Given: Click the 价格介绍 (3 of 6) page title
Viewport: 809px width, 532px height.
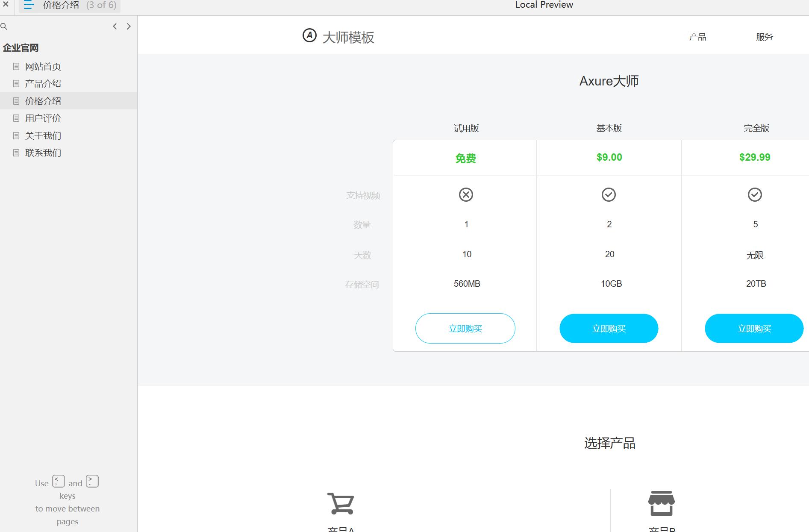Looking at the screenshot, I should [x=79, y=5].
